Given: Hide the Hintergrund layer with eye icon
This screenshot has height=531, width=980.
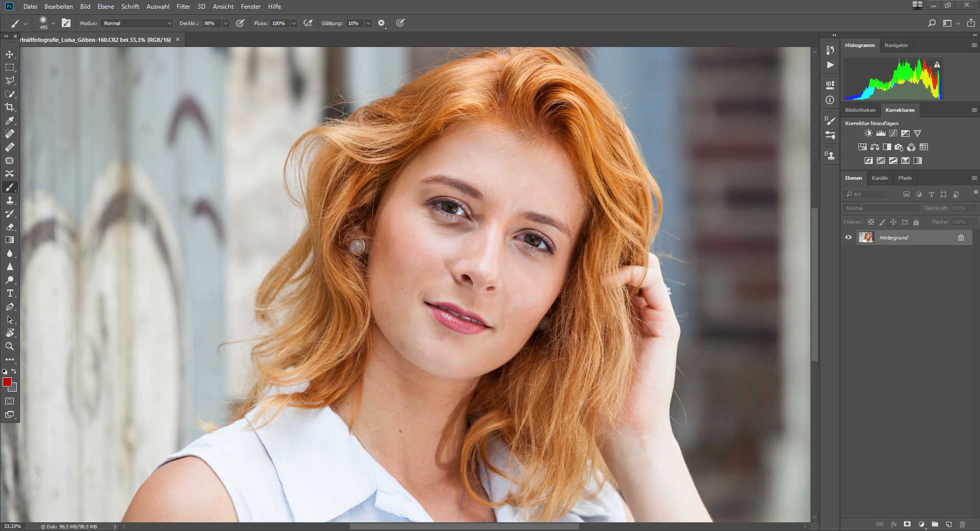Looking at the screenshot, I should tap(848, 237).
